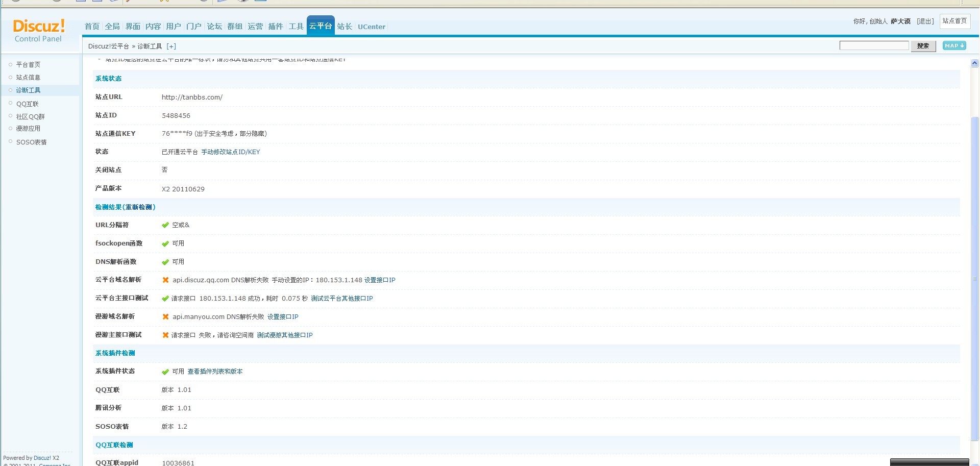Click the vertical scrollbar thumb
Viewport: 980px width, 466px height.
click(974, 278)
